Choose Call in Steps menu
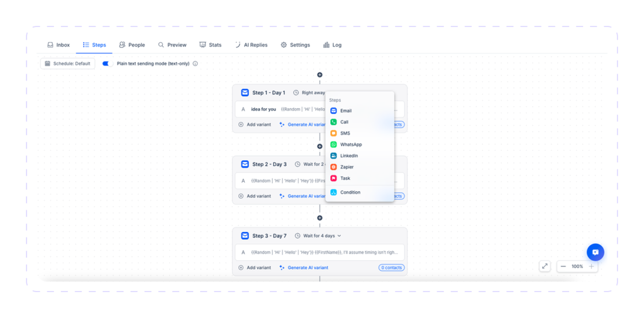Screen dimensions: 644x318 point(359,122)
